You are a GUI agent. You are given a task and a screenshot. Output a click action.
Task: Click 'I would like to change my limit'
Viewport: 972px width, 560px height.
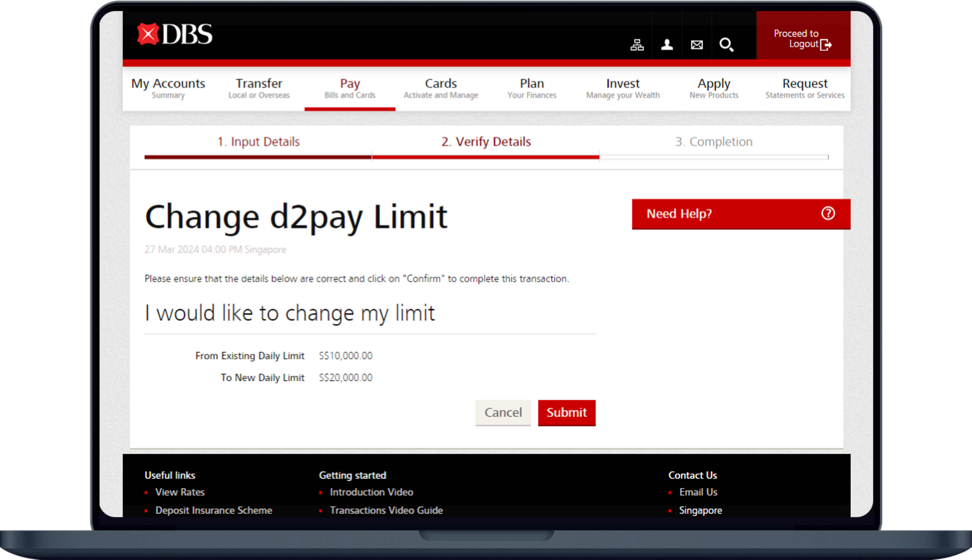tap(290, 313)
